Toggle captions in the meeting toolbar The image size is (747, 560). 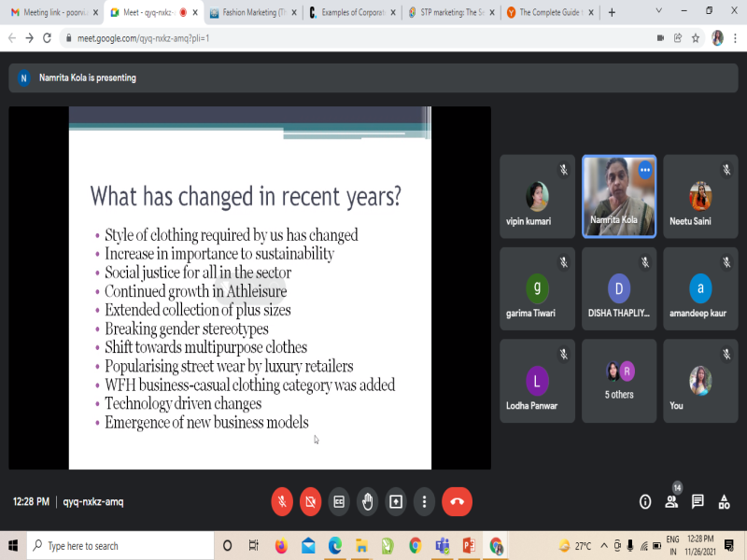tap(339, 501)
